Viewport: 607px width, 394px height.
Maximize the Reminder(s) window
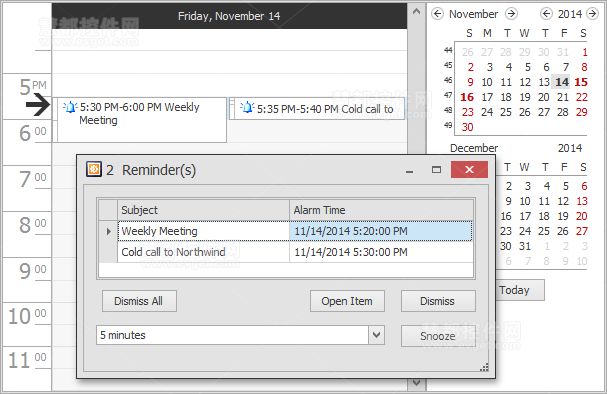pos(436,170)
